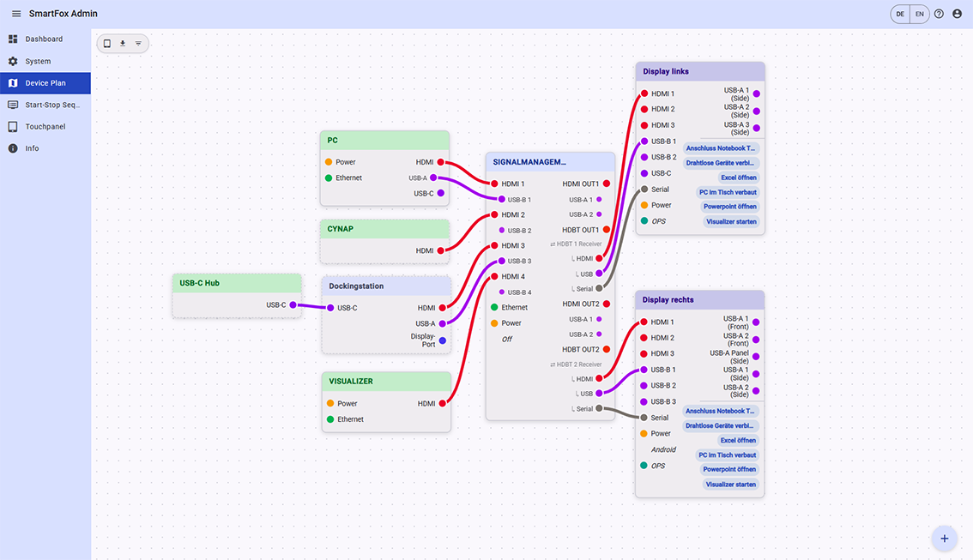The height and width of the screenshot is (560, 973).
Task: Open Info in the sidebar
Action: click(45, 148)
